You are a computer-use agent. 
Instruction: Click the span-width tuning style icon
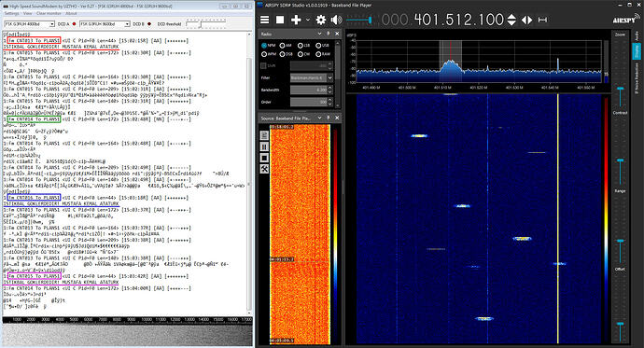point(542,20)
